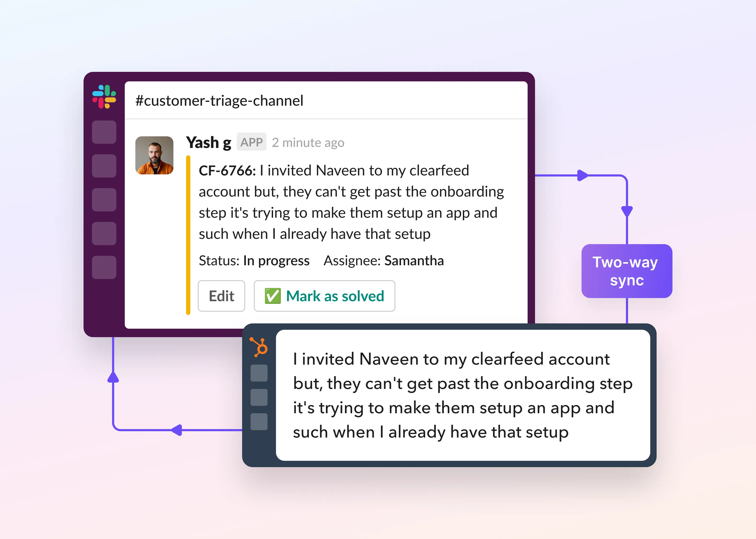Screen dimensions: 756x539
Task: Open the #customer-triage-channel header
Action: 219,101
